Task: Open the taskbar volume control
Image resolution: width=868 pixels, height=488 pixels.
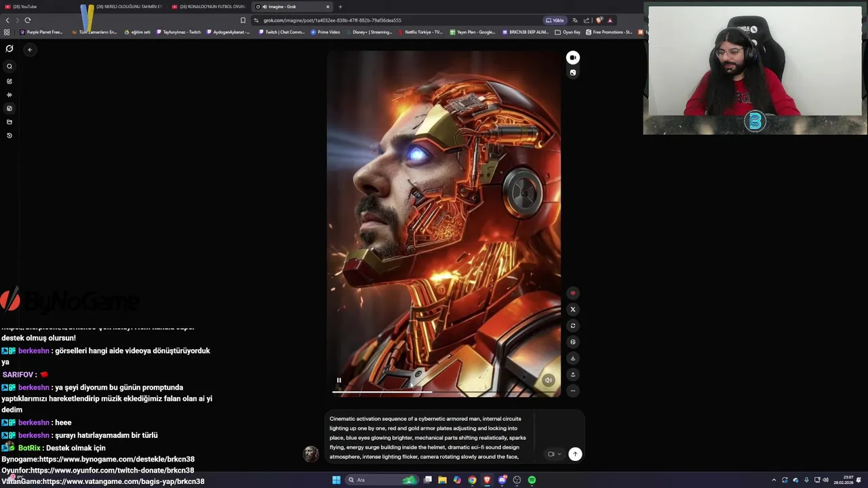Action: point(825,480)
